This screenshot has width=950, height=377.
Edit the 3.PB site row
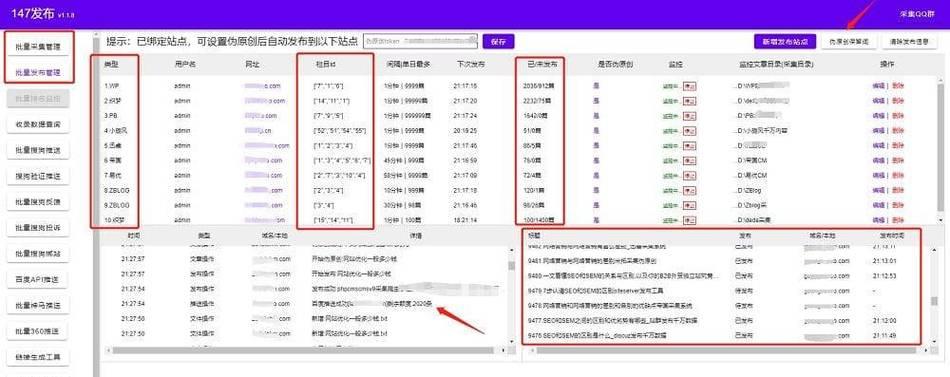(879, 116)
